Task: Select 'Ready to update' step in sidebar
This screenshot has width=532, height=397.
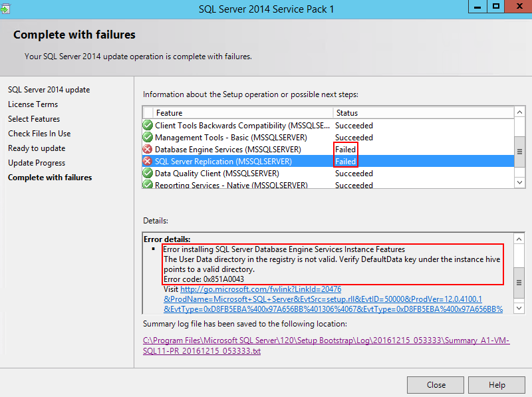Action: (x=37, y=148)
